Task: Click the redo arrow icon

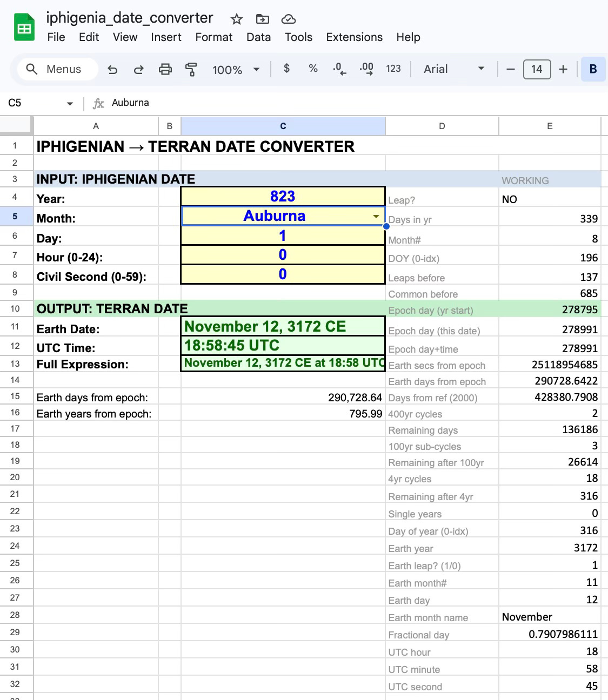Action: [138, 69]
